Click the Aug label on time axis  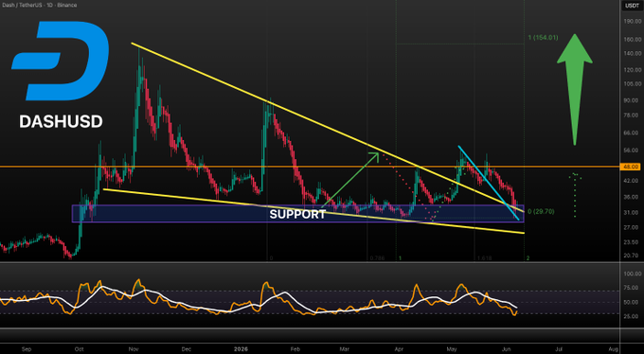613,349
